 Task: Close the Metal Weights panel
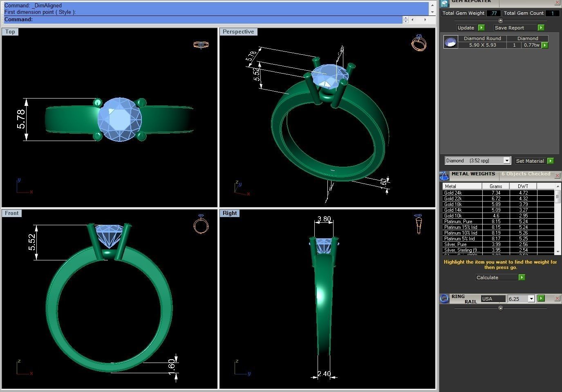[557, 175]
